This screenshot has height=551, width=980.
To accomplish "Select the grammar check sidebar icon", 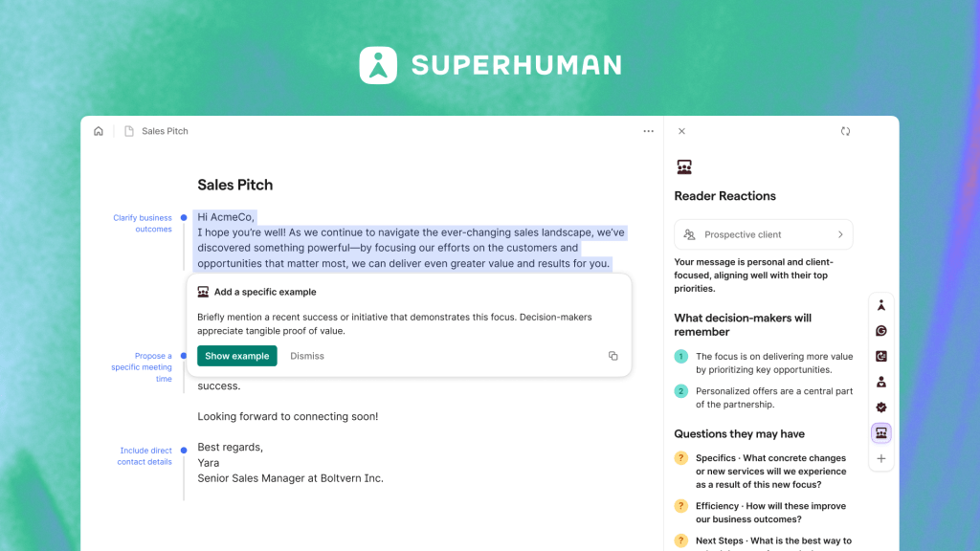I will click(x=880, y=330).
